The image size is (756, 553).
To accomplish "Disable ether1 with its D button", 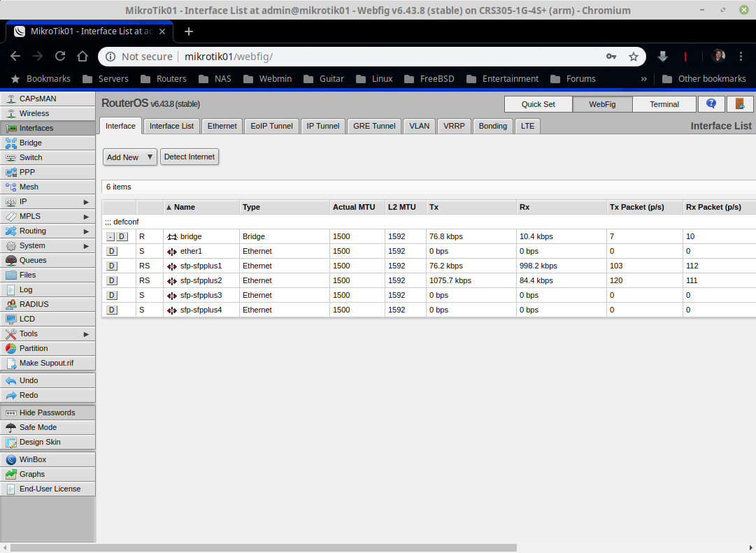I will coord(112,251).
